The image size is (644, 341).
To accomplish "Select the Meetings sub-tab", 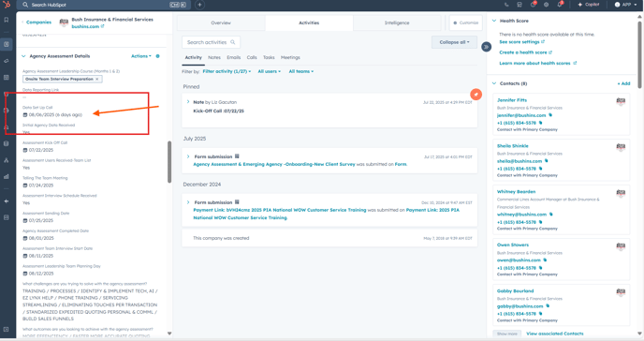I will 290,57.
